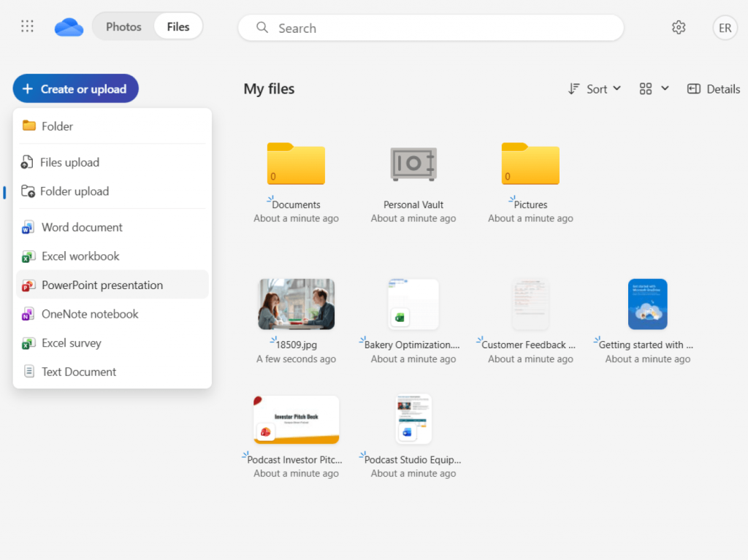The image size is (748, 560).
Task: Expand the Sort dropdown
Action: (595, 89)
